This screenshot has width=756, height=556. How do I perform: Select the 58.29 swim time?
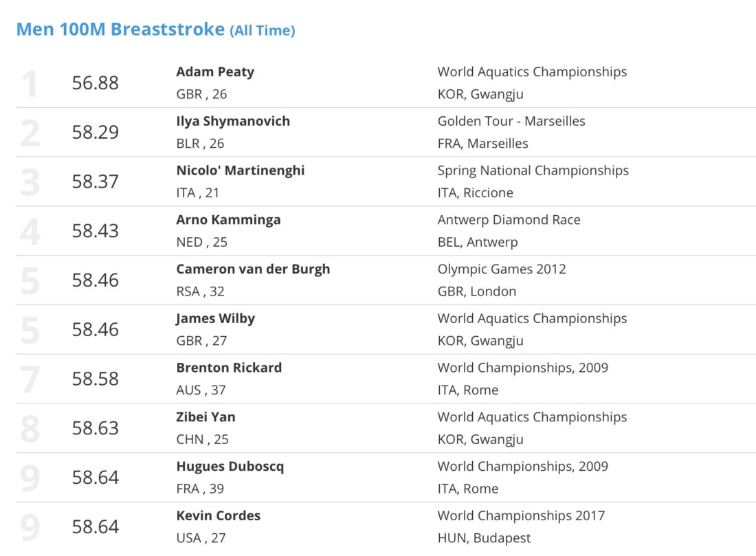pyautogui.click(x=95, y=132)
